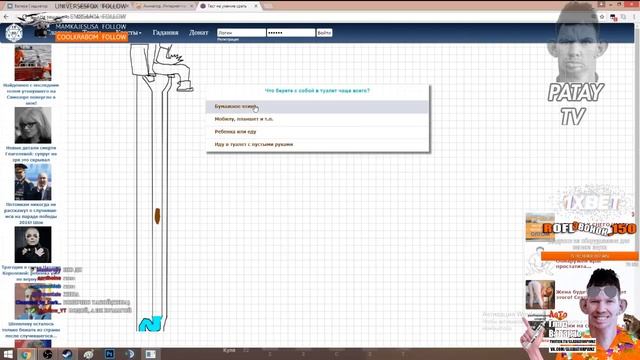This screenshot has width=640, height=360.
Task: Close the active quiz tab
Action: [x=256, y=6]
